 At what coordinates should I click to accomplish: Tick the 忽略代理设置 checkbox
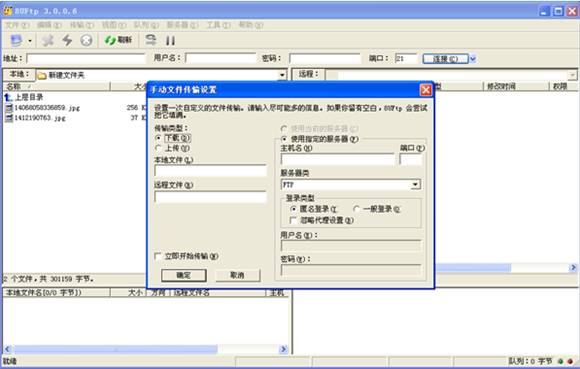[293, 220]
